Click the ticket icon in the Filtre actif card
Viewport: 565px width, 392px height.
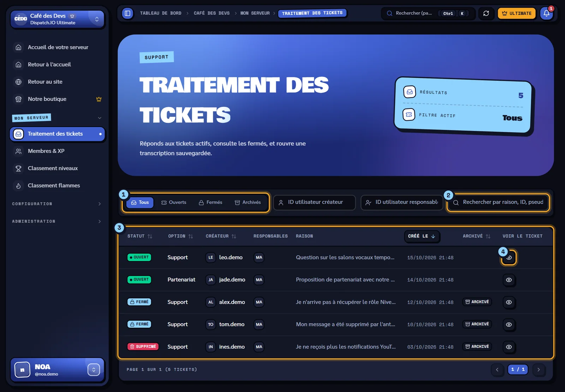[409, 114]
